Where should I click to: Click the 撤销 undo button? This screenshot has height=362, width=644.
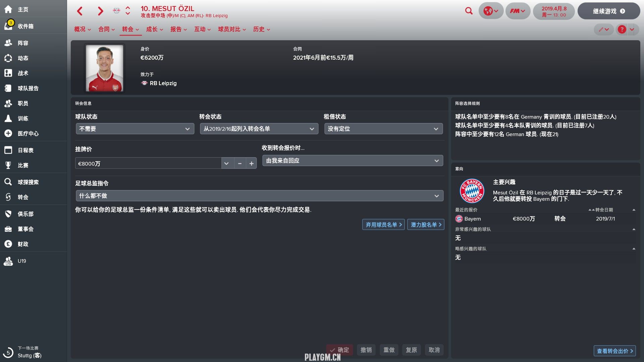click(366, 350)
